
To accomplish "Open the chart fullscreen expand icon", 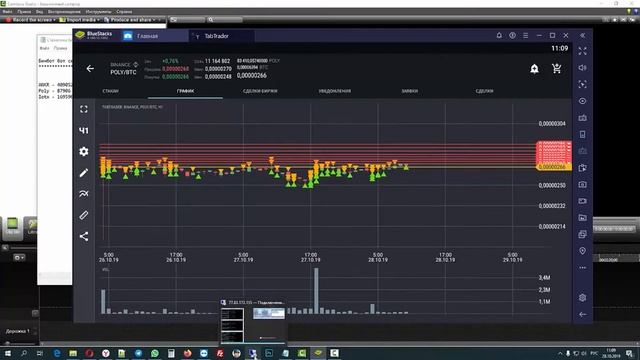I will point(84,109).
